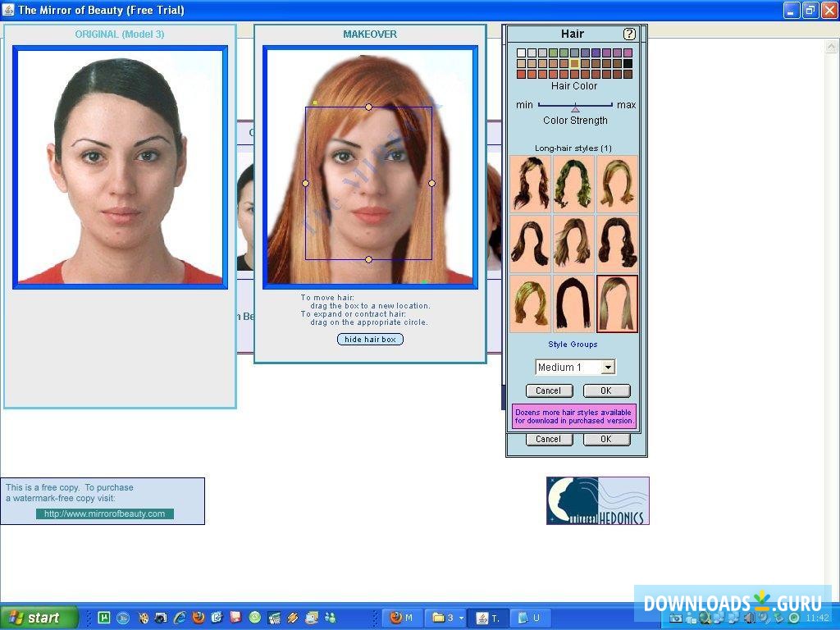Open the mirrorofbeauty.com purchase link
840x630 pixels.
tap(104, 514)
